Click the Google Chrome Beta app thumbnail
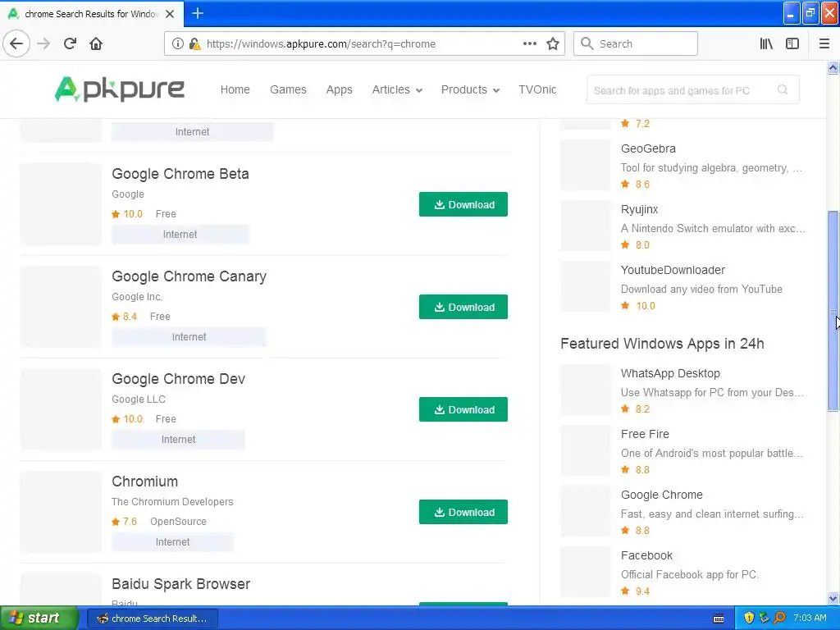The height and width of the screenshot is (630, 840). coord(61,203)
